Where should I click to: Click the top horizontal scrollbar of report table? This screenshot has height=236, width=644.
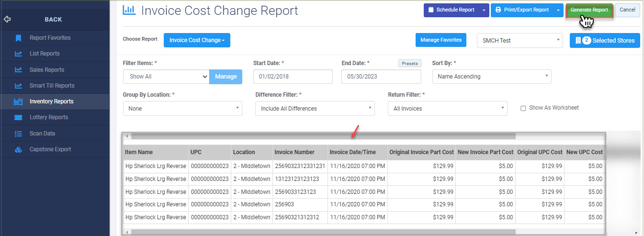[x=323, y=136]
